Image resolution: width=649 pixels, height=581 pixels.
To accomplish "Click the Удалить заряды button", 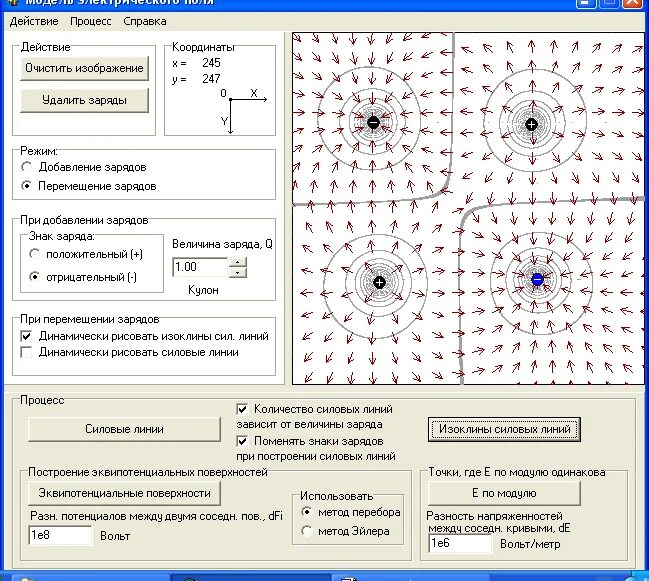I will click(x=84, y=101).
